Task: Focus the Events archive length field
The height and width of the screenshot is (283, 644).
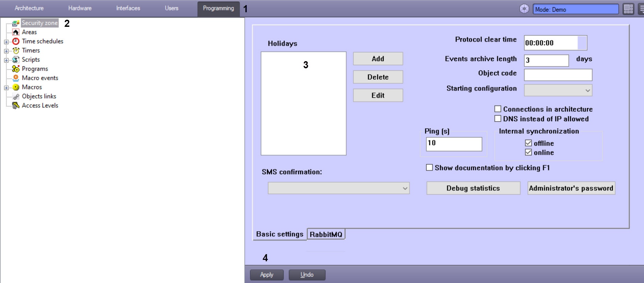Action: click(x=546, y=60)
